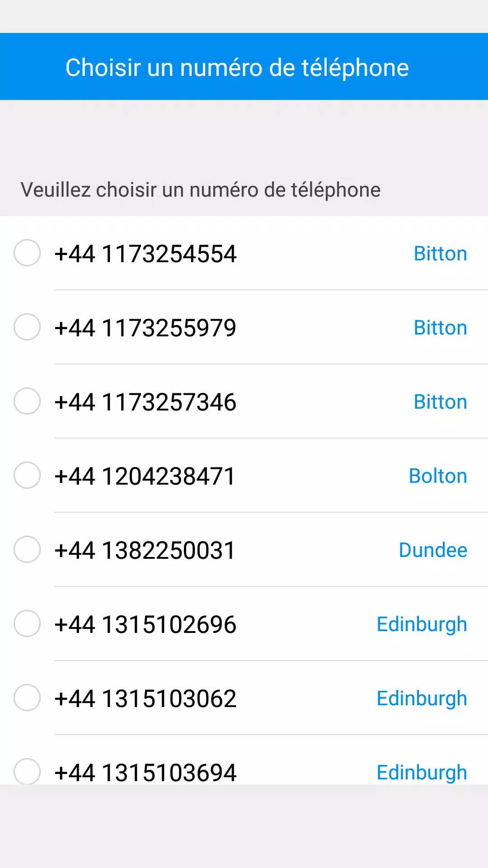Select radio button for +44 1315102696

click(x=27, y=623)
